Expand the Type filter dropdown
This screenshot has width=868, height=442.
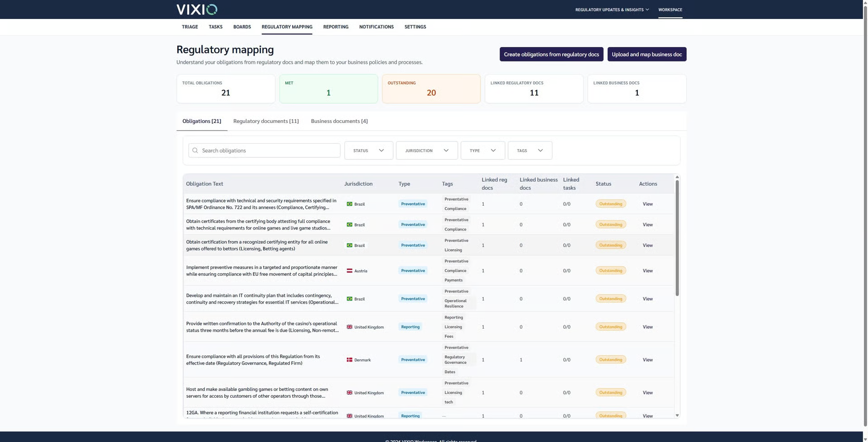(483, 150)
